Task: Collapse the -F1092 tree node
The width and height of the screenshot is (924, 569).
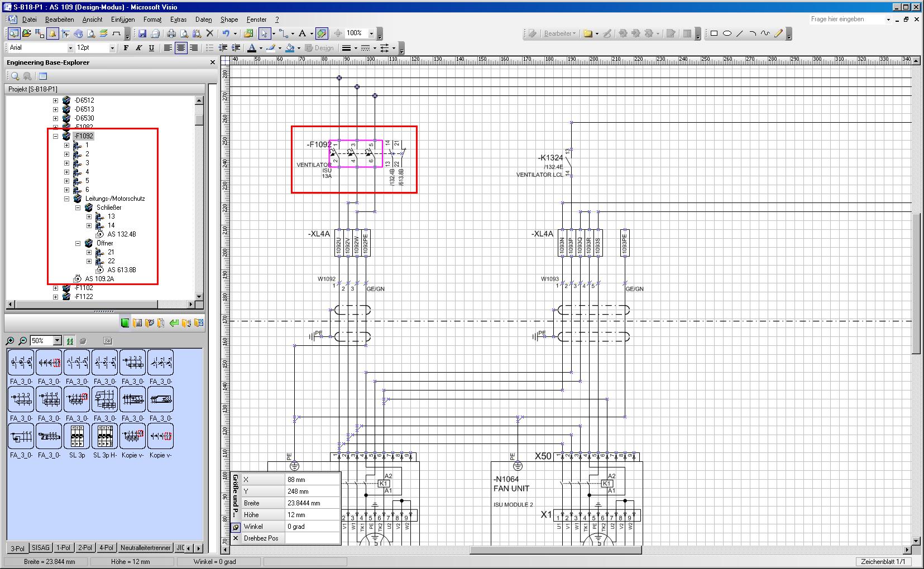Action: click(x=55, y=136)
